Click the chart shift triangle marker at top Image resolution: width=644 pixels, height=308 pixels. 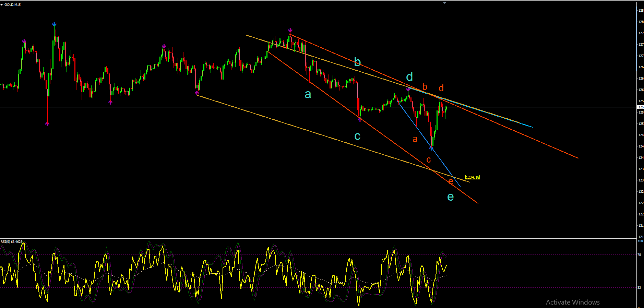(x=444, y=3)
